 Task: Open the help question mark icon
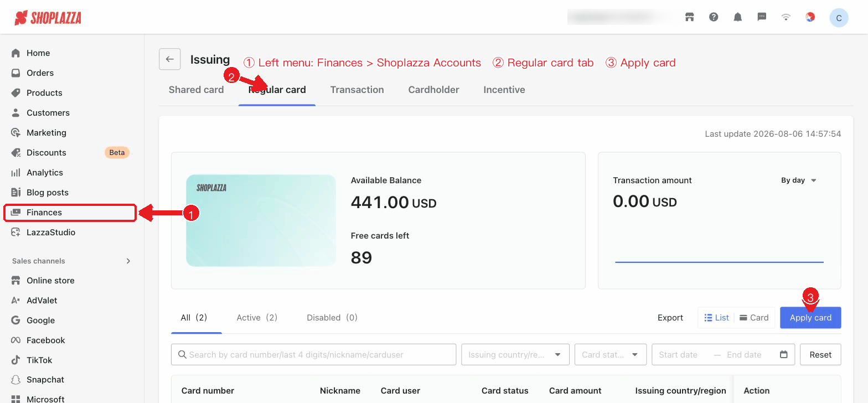[x=714, y=17]
